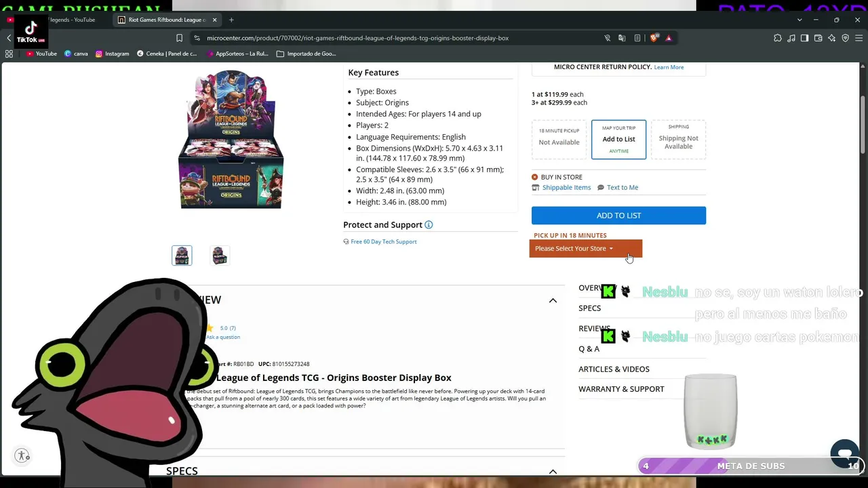This screenshot has height=488, width=868.
Task: Open the Please Select Your Store dropdown
Action: pyautogui.click(x=585, y=249)
